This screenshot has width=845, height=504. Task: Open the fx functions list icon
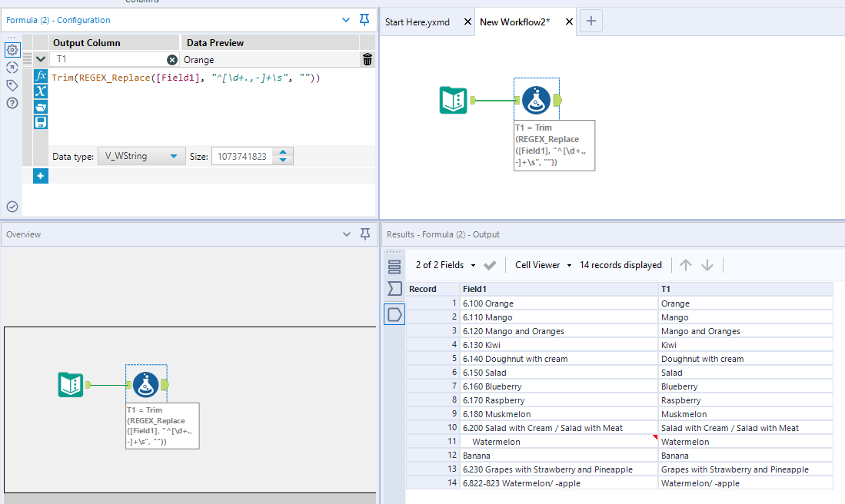41,76
